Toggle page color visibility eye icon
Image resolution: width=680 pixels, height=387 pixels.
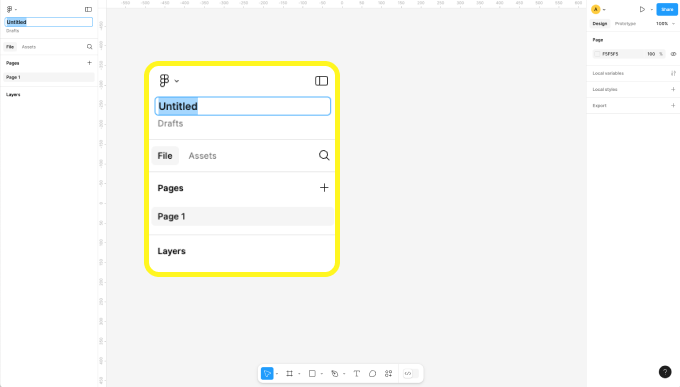click(x=673, y=54)
